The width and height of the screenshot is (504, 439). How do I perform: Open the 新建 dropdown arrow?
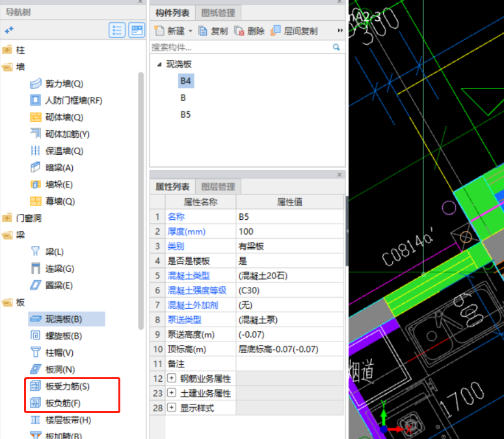point(190,31)
